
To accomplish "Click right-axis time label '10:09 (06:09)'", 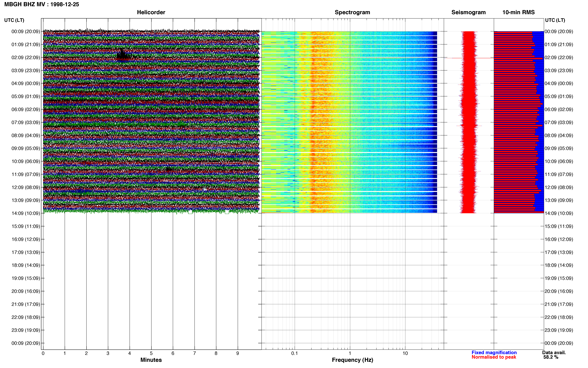I will pos(559,161).
